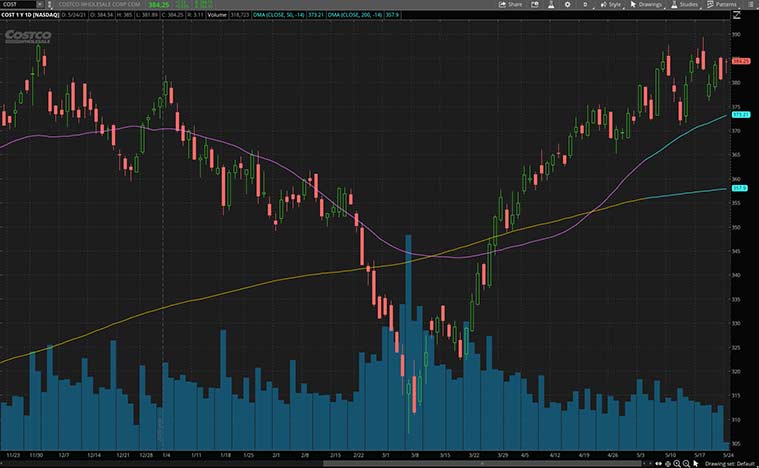The image size is (759, 468).
Task: Click the hamburger menu icon at top right
Action: [753, 5]
